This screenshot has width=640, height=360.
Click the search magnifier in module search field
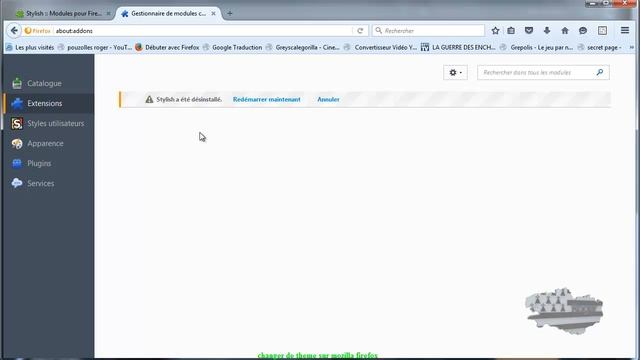coord(600,72)
